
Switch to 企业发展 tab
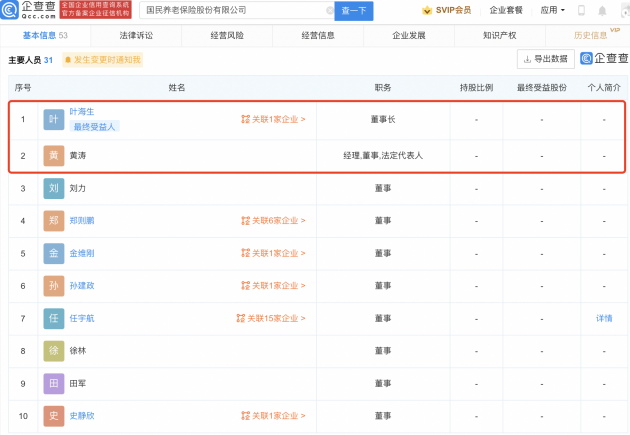pyautogui.click(x=409, y=35)
